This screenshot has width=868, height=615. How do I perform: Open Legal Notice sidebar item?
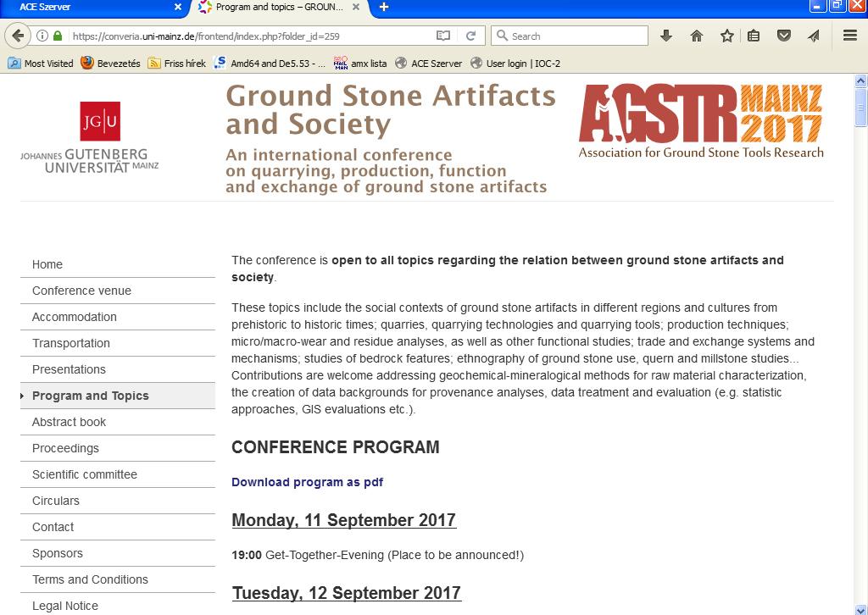tap(117, 605)
